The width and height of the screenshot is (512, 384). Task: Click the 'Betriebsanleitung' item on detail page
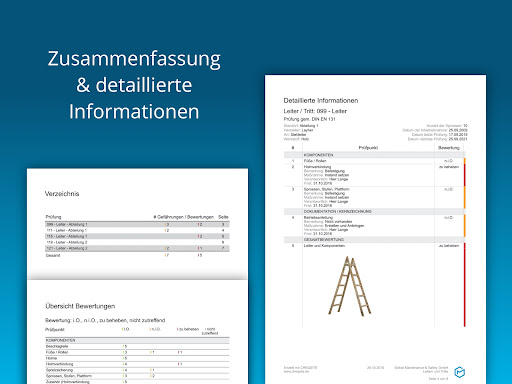pos(318,217)
